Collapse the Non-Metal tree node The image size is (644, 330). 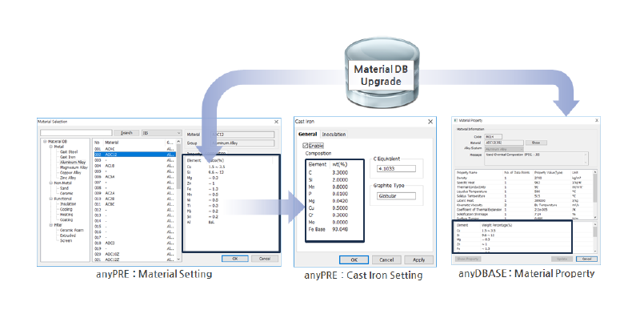(48, 183)
